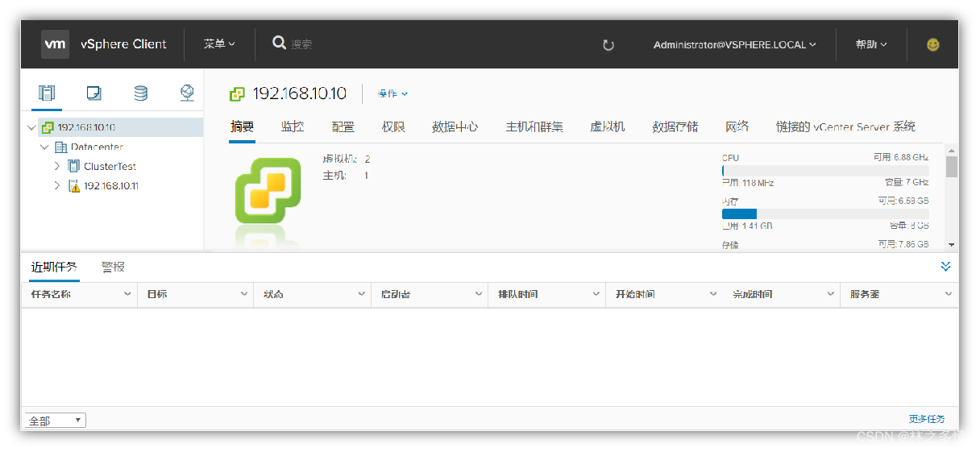
Task: Switch to Storage view icon
Action: pos(140,93)
